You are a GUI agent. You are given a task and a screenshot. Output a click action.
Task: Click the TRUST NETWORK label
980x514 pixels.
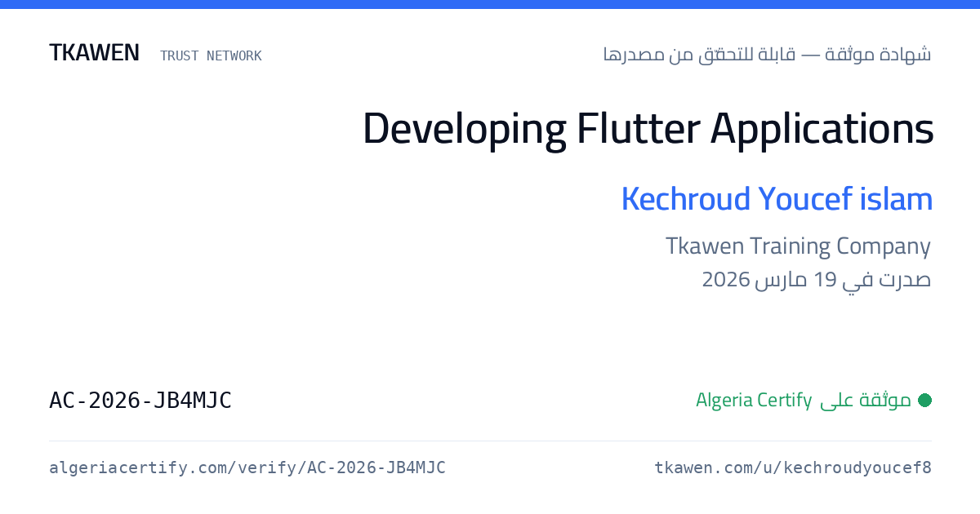tap(211, 55)
